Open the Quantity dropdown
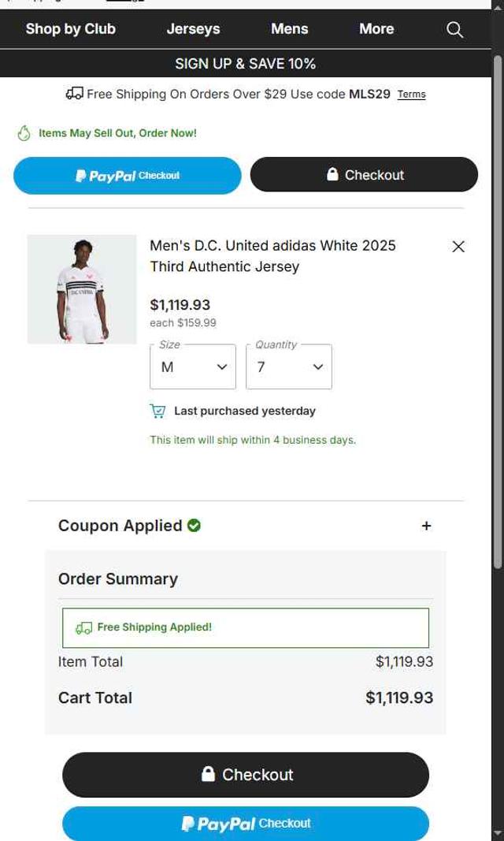Image resolution: width=504 pixels, height=841 pixels. pyautogui.click(x=289, y=367)
